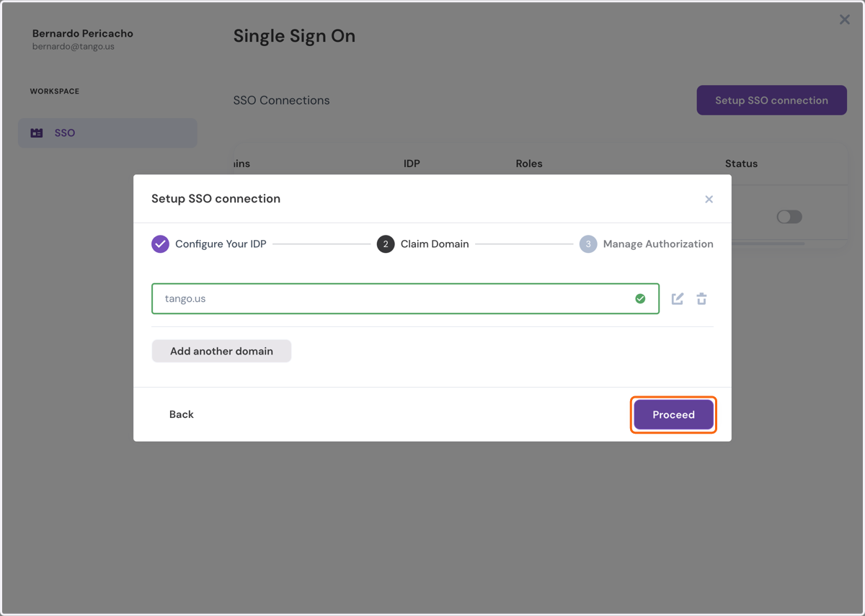This screenshot has height=616, width=865.
Task: Click the SSO sidebar icon
Action: [x=37, y=133]
